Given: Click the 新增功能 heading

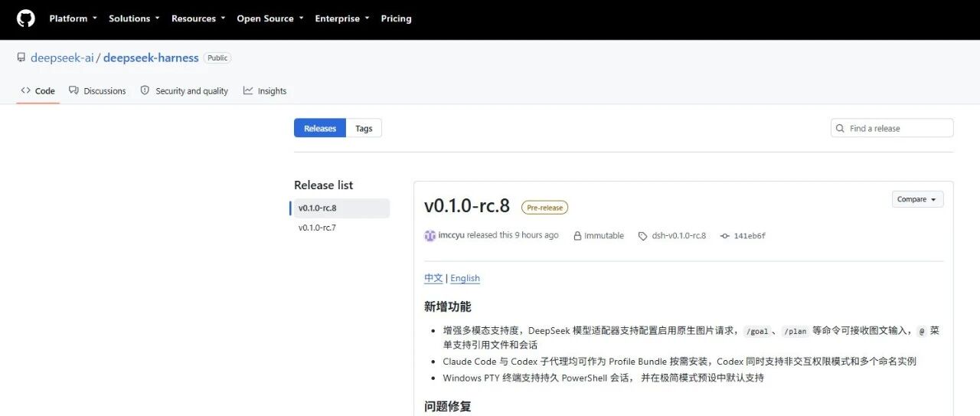Looking at the screenshot, I should (x=448, y=306).
